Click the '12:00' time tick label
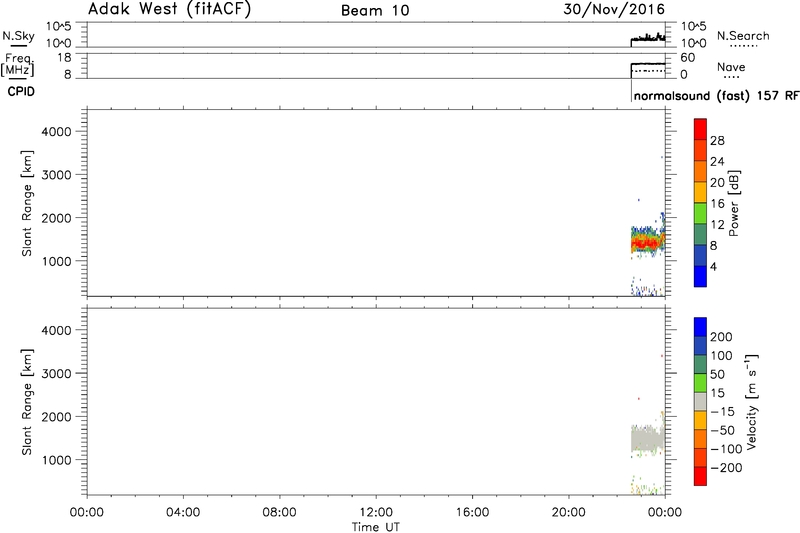 click(376, 512)
